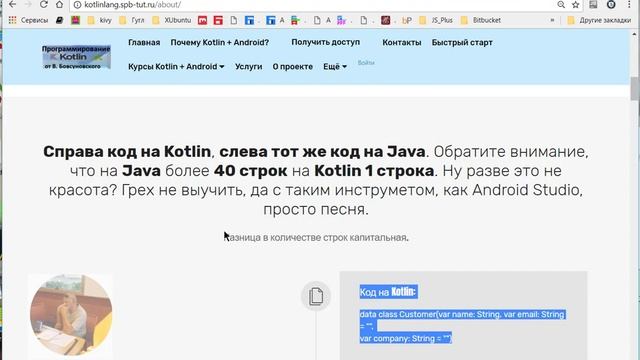Bookmark this page with the star icon
640x360 pixels.
pos(576,4)
